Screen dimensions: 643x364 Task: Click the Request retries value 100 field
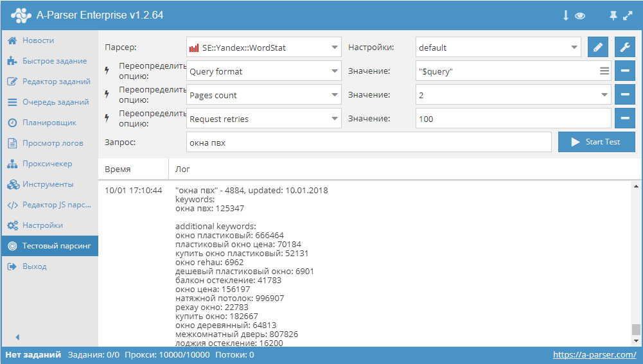(513, 119)
